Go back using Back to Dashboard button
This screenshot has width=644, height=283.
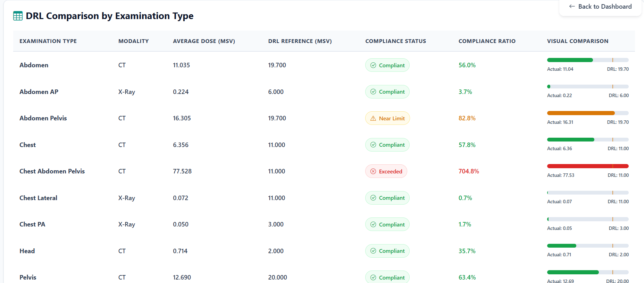[600, 7]
